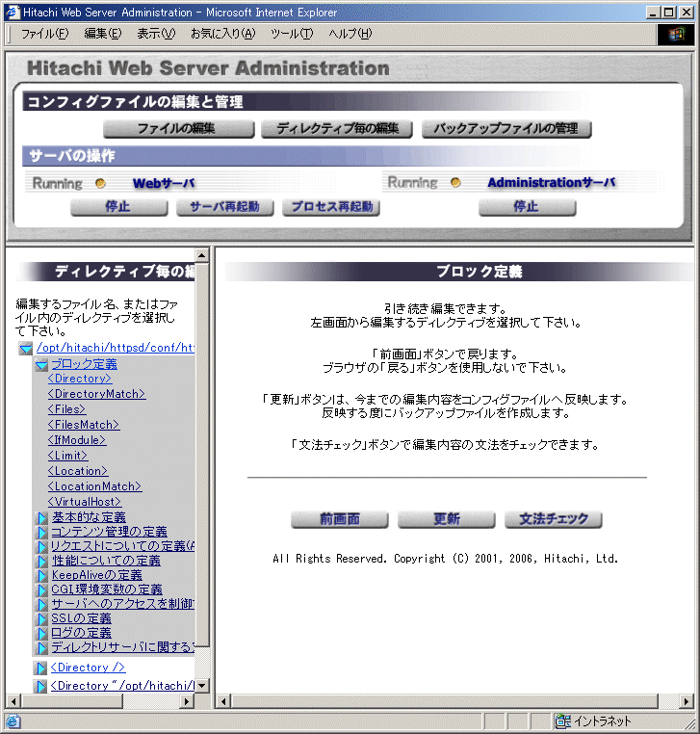Click the 更新 button
Screen dimensions: 700x734
tap(447, 519)
